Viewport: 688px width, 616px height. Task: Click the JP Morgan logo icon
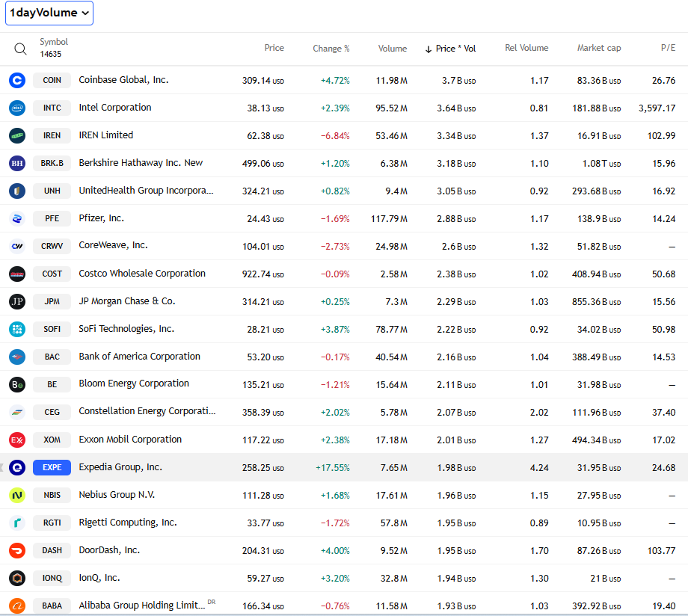click(17, 301)
